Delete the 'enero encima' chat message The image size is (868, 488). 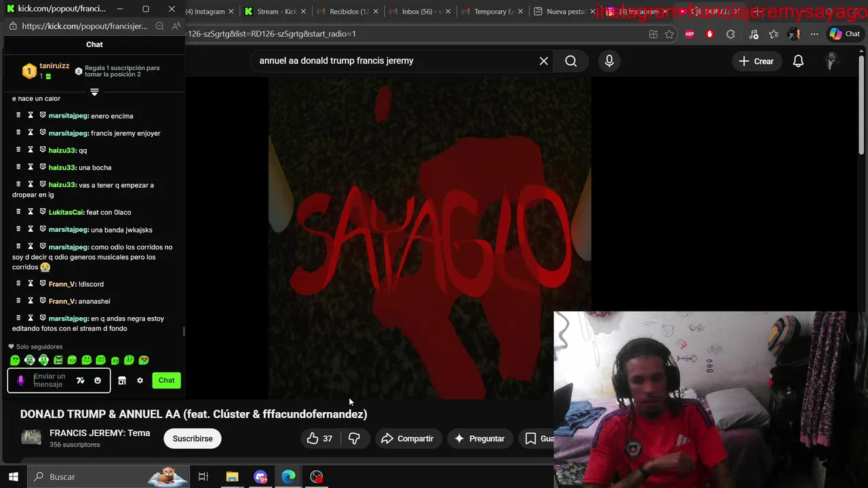click(18, 115)
